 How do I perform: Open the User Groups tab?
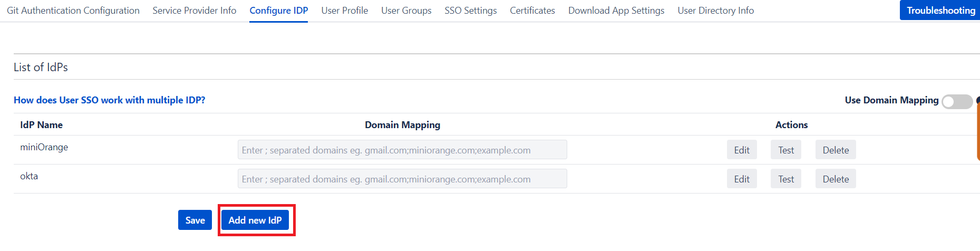[x=406, y=11]
